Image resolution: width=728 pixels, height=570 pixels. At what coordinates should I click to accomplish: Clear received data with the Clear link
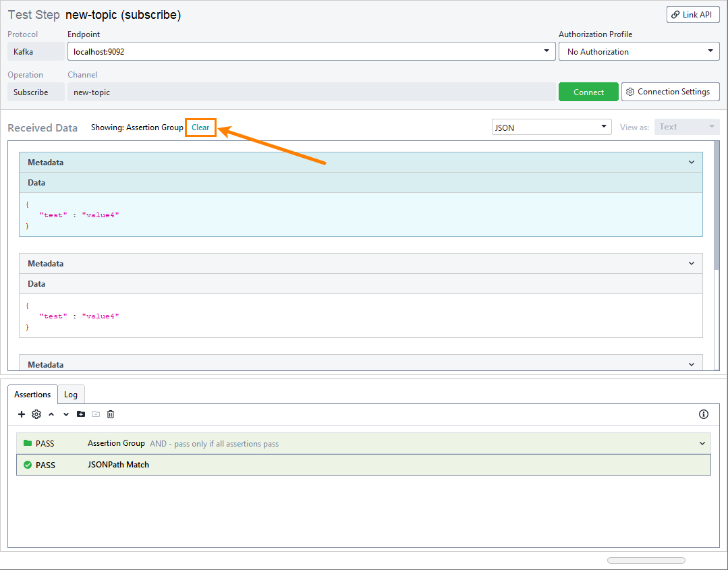pos(200,127)
